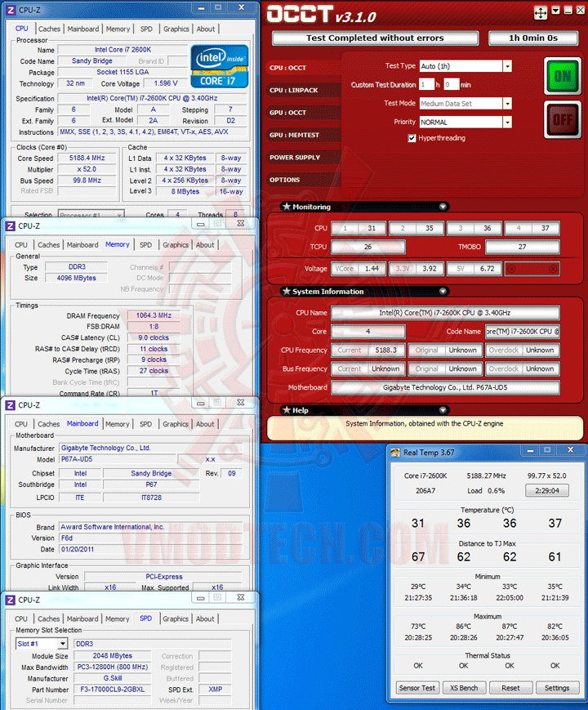This screenshot has width=588, height=710.
Task: Close the OCCT window
Action: point(581,10)
